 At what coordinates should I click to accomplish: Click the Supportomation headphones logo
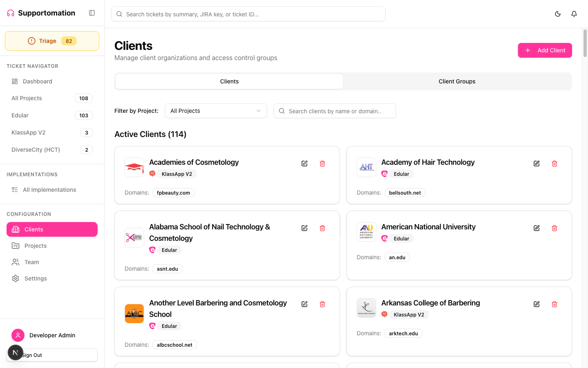(x=10, y=13)
